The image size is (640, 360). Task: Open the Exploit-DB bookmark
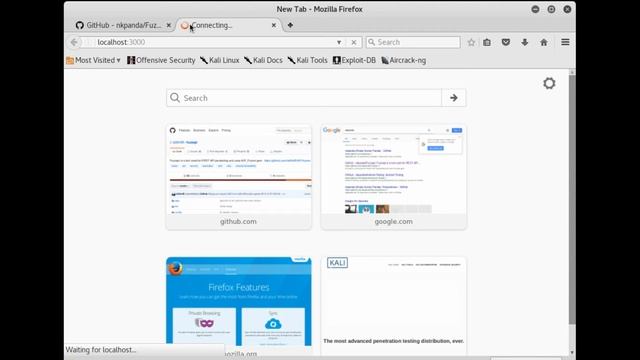pyautogui.click(x=354, y=60)
